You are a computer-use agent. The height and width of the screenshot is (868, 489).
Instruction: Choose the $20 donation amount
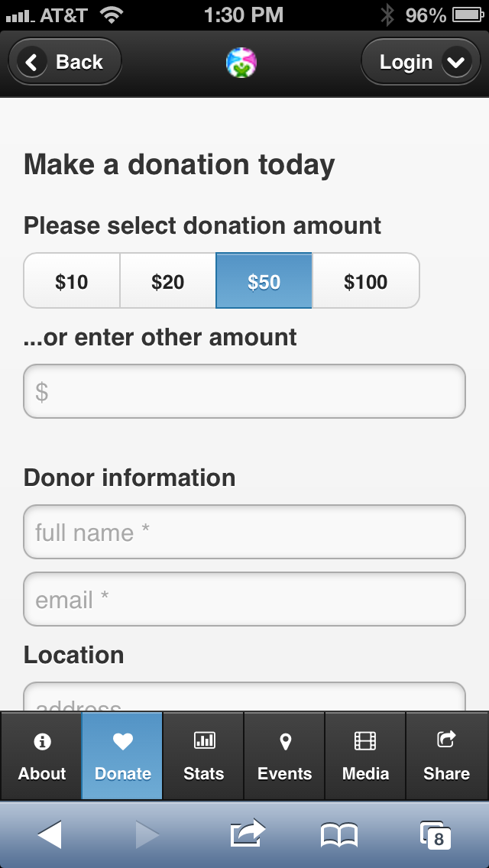(x=168, y=281)
